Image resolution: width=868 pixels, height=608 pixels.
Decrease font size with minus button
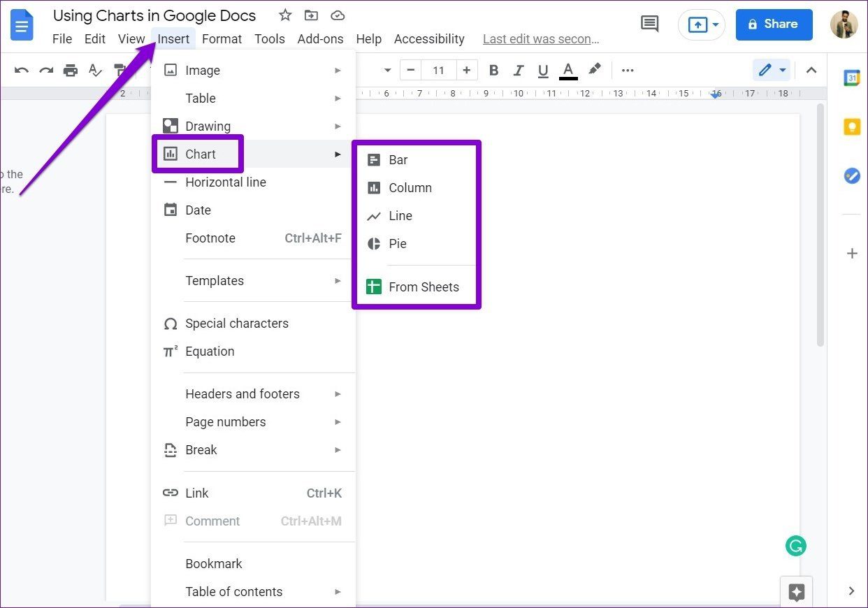tap(410, 70)
